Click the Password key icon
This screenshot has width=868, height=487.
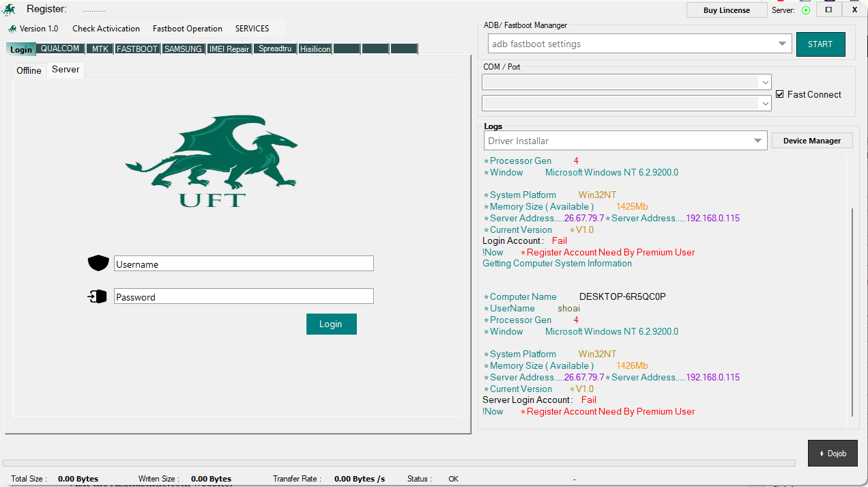click(98, 296)
